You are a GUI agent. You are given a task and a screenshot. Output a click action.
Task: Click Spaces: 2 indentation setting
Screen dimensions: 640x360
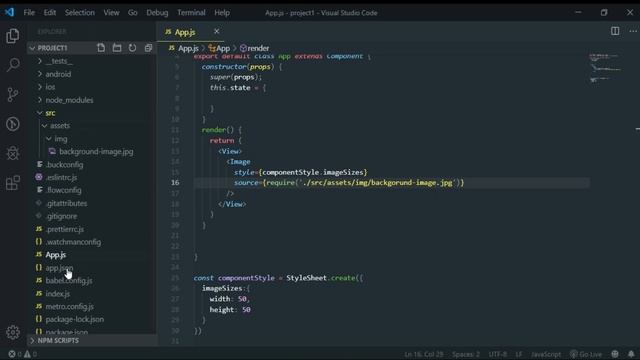(466, 354)
